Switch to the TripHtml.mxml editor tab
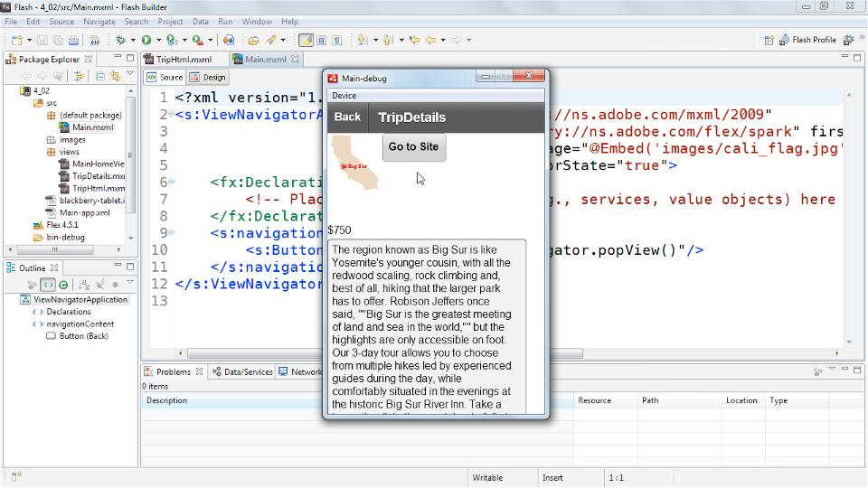Screen dimensions: 868x488 [x=184, y=60]
